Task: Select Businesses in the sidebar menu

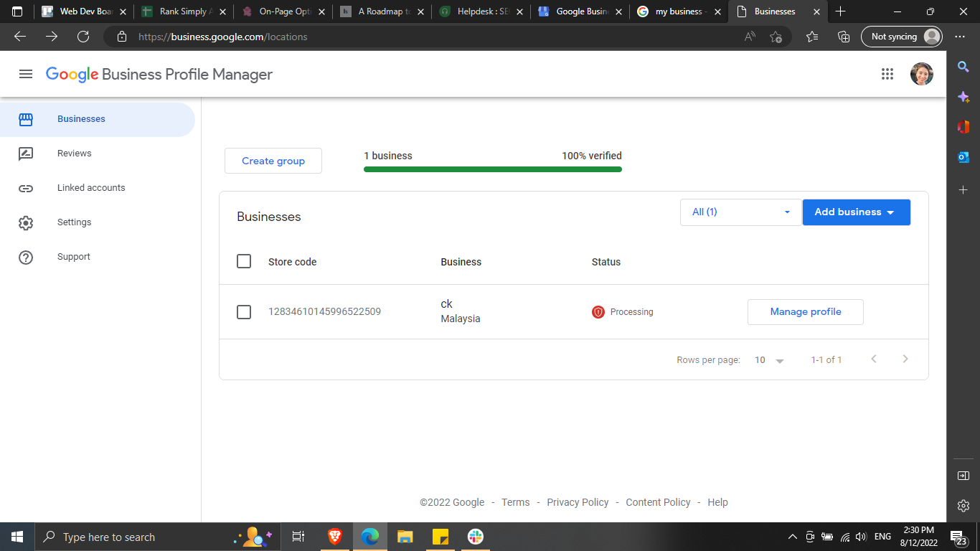Action: pos(81,119)
